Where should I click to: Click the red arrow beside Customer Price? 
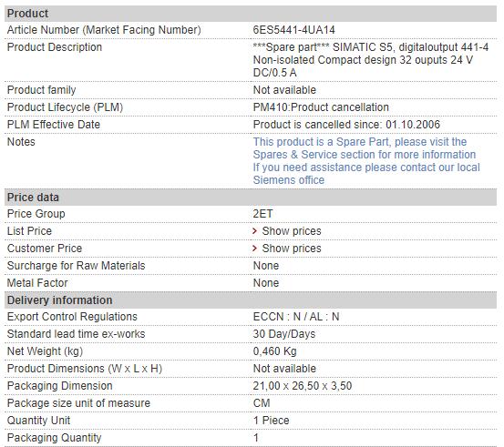[255, 249]
